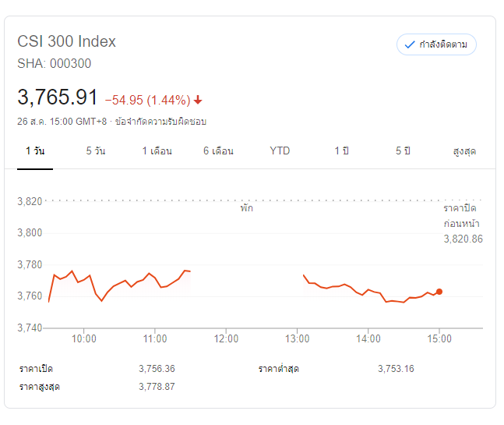Switch to the 5 วัน tab
The image size is (504, 425).
point(95,151)
